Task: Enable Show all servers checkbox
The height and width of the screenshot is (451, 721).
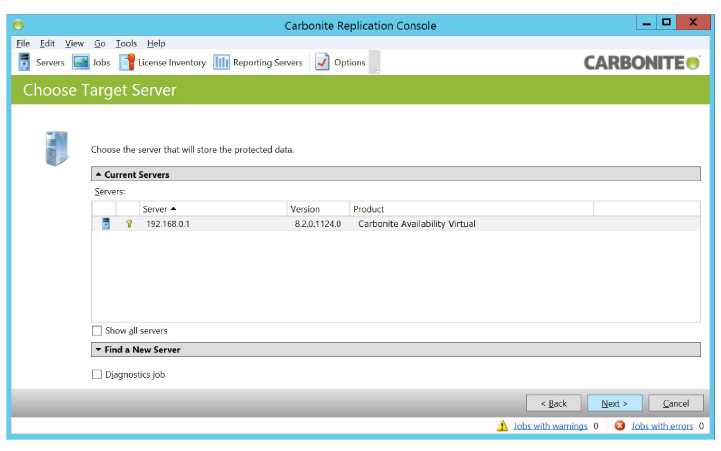Action: click(97, 331)
